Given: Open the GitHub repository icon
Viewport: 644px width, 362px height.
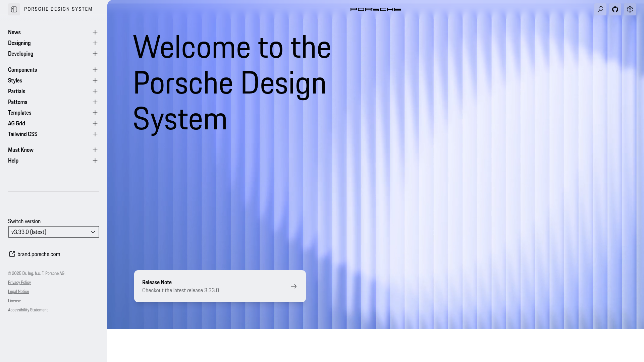Looking at the screenshot, I should coord(615,9).
